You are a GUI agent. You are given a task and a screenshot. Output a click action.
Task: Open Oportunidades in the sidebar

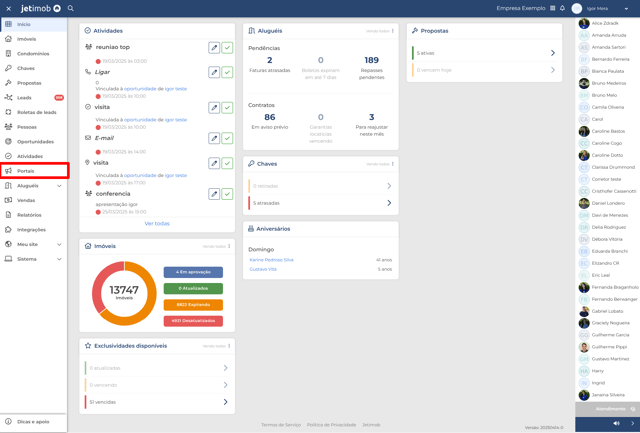[x=33, y=142]
